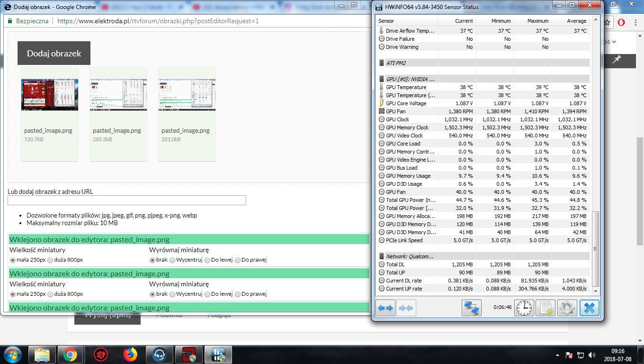Select the 'Current UP rate' sensor row label
The image size is (644, 364).
pyautogui.click(x=404, y=289)
